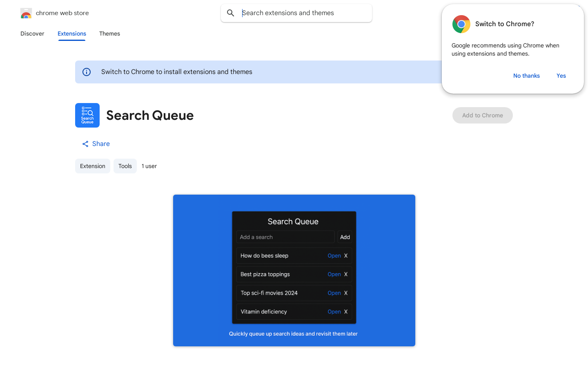Click the chrome web store title text
The width and height of the screenshot is (588, 368).
click(x=62, y=13)
